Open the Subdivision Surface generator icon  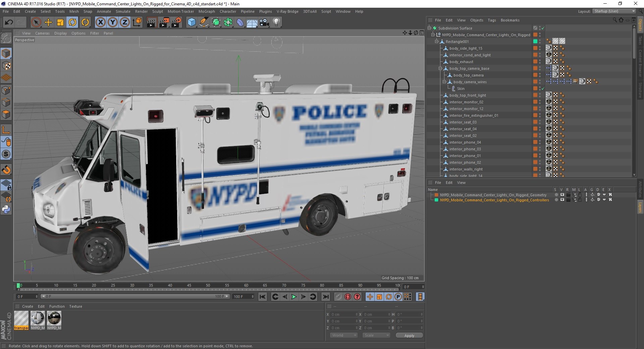pos(216,22)
